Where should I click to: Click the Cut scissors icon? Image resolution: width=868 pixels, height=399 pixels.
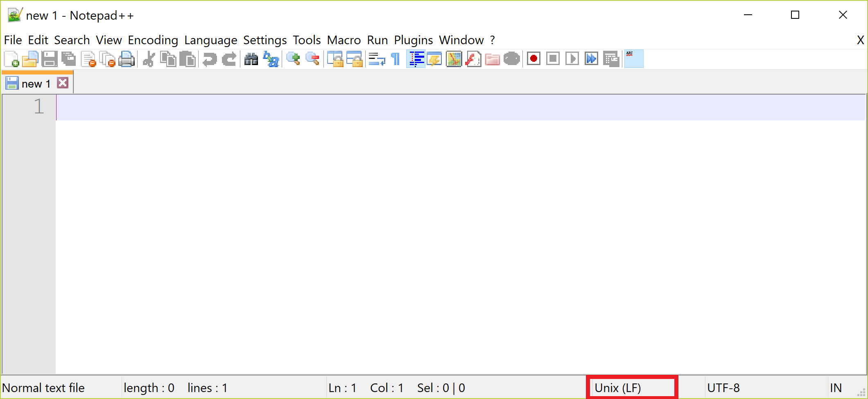tap(149, 59)
